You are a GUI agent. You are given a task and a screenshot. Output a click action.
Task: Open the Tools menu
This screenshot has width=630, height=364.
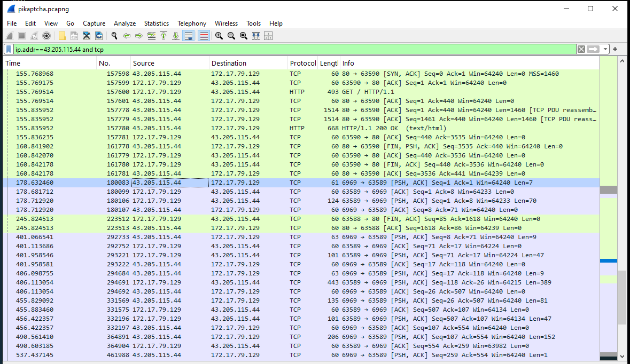253,23
